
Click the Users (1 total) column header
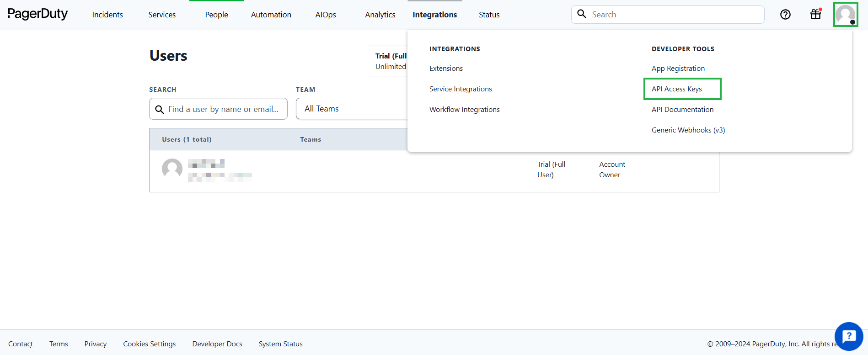[x=187, y=139]
